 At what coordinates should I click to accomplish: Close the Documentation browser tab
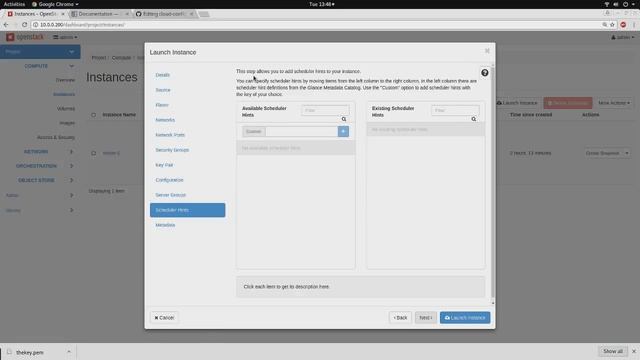[127, 14]
